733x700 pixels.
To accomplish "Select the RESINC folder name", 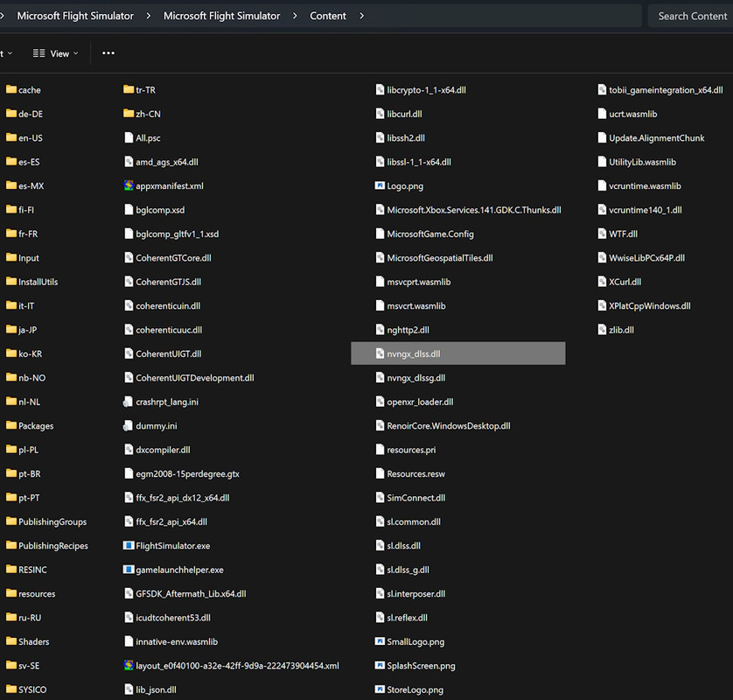I will 32,570.
